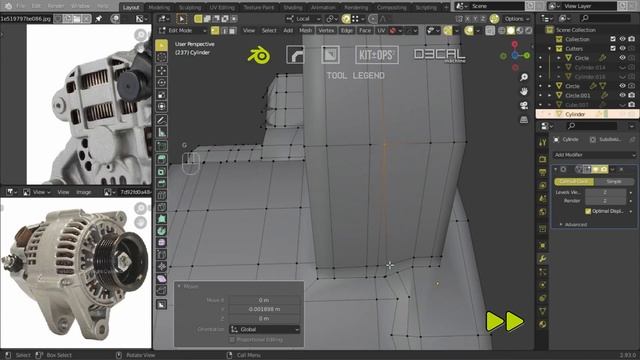Collapse the Move operator panel
Screen dimensions: 640x360
(179, 287)
